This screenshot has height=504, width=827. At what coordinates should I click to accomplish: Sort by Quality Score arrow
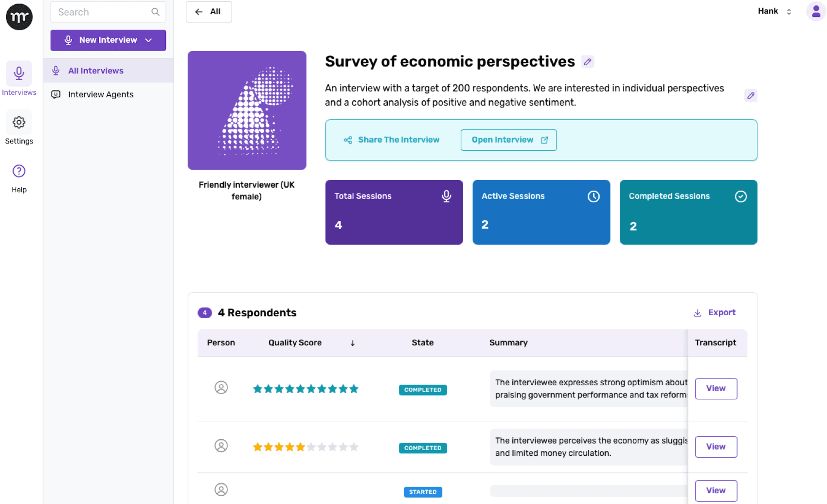pos(353,343)
